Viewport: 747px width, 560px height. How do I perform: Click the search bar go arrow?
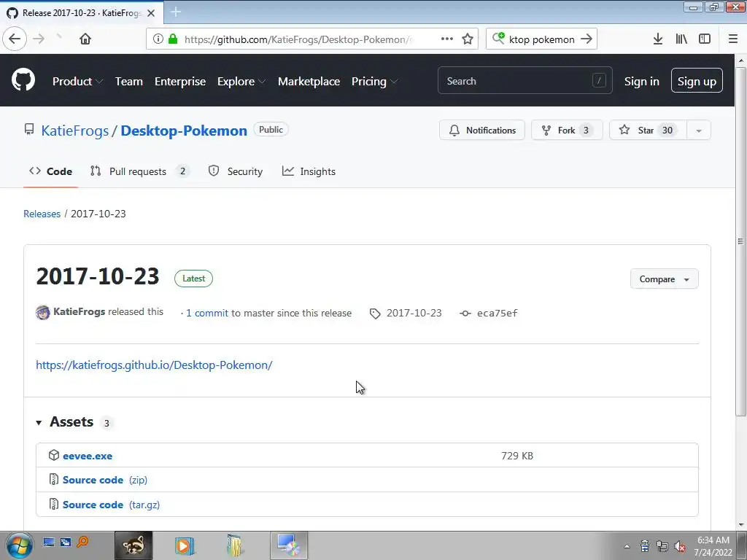coord(587,39)
